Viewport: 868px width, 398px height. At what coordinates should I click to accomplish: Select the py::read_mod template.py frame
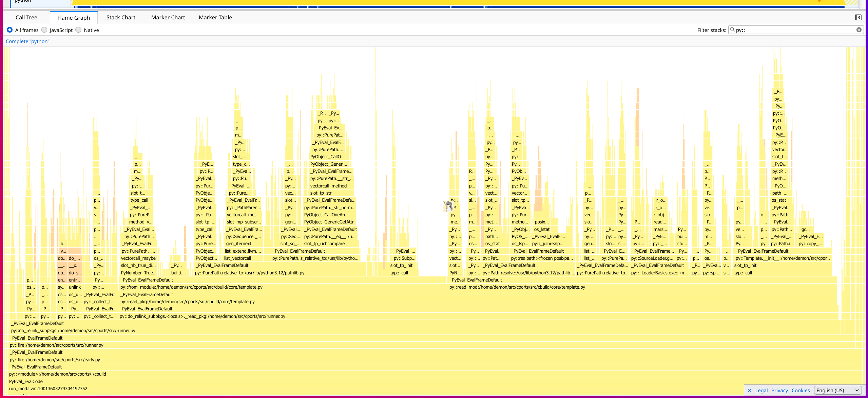pos(517,287)
